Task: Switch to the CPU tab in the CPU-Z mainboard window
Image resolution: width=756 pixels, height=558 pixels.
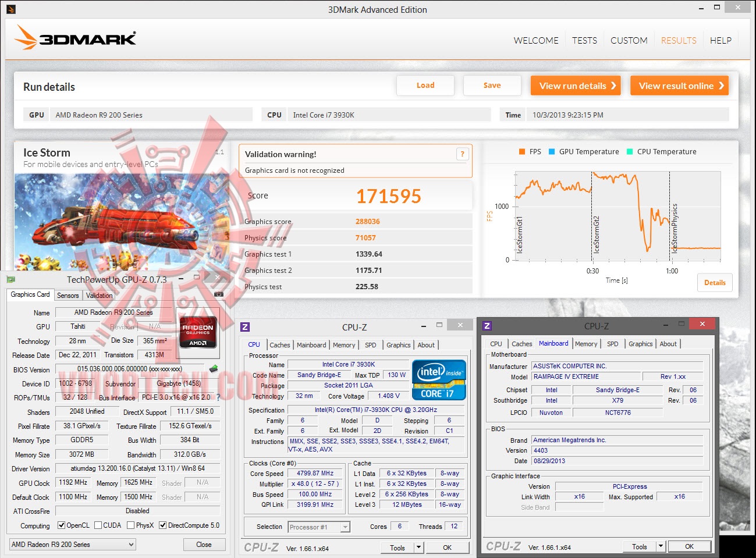Action: click(x=496, y=344)
